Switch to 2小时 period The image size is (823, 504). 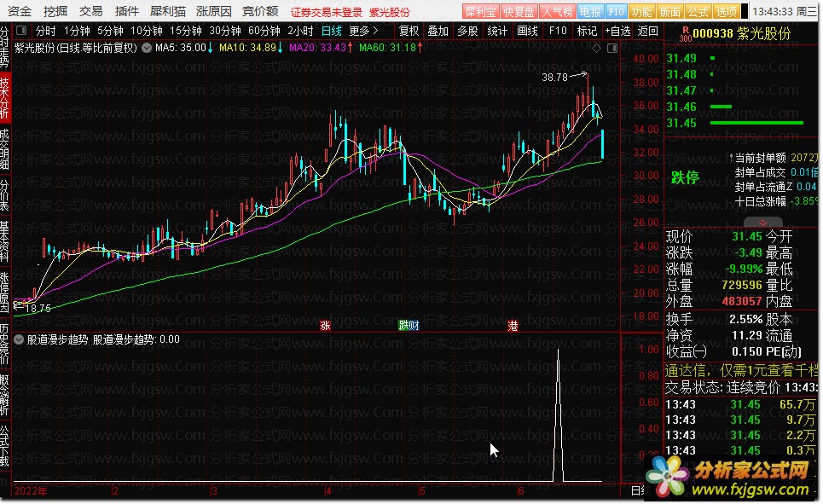pos(300,31)
